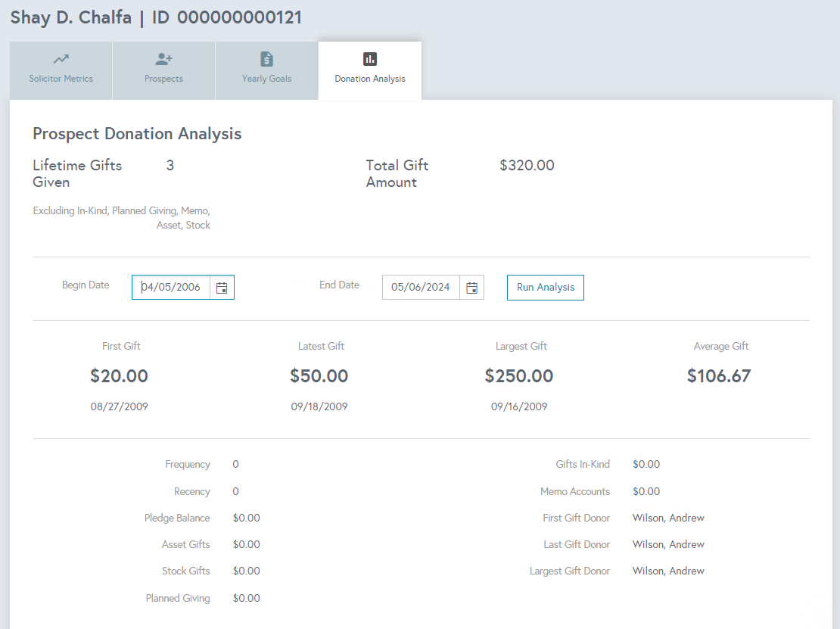
Task: Click the Pledge Balance $0.00 value
Action: click(x=247, y=518)
